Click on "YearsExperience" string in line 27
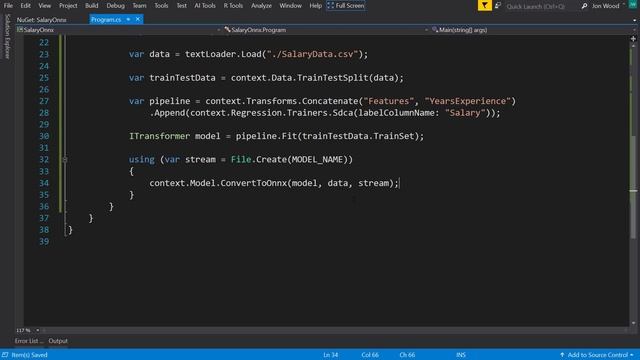This screenshot has width=640, height=360. tap(468, 101)
